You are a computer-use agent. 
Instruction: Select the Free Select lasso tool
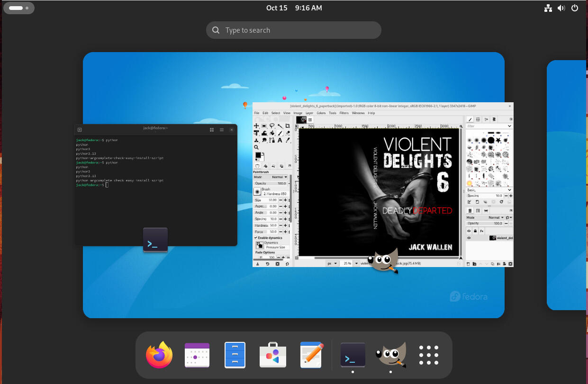(272, 125)
